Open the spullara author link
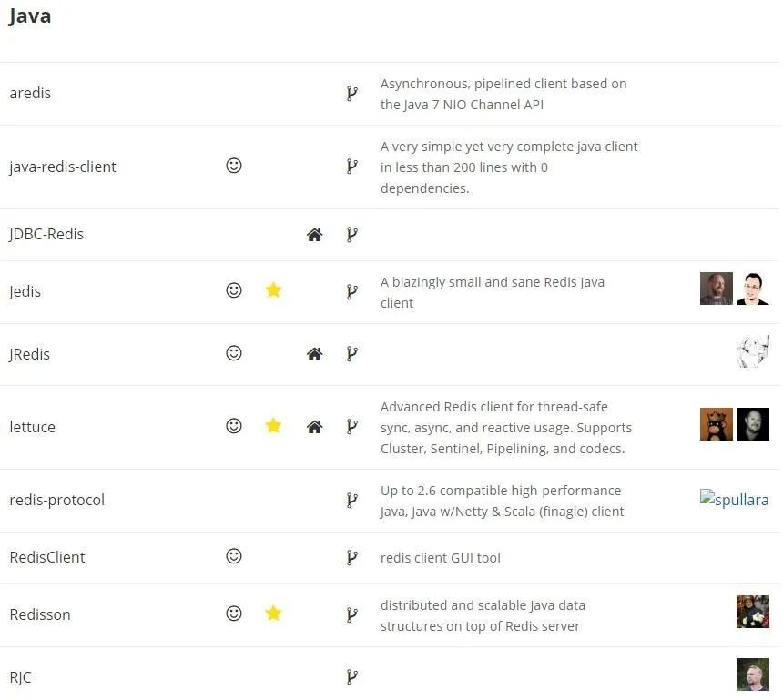The height and width of the screenshot is (700, 783). click(x=734, y=499)
